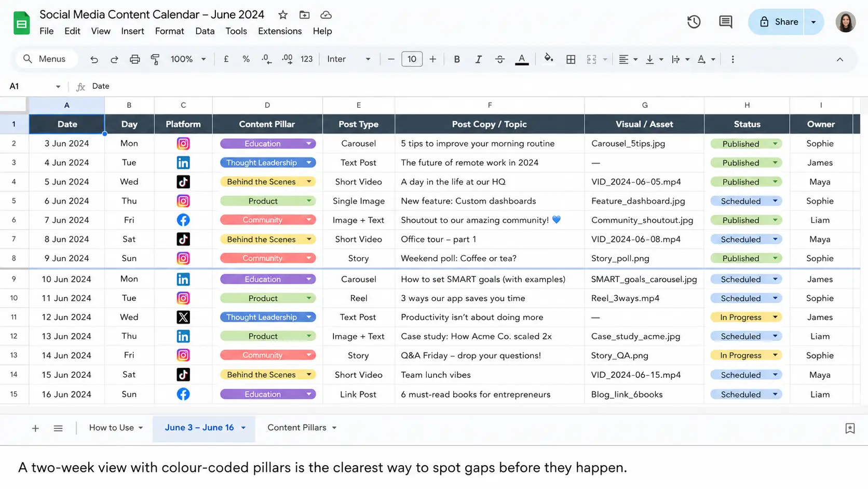Open the account avatar
Viewport: 868px width, 489px height.
845,22
